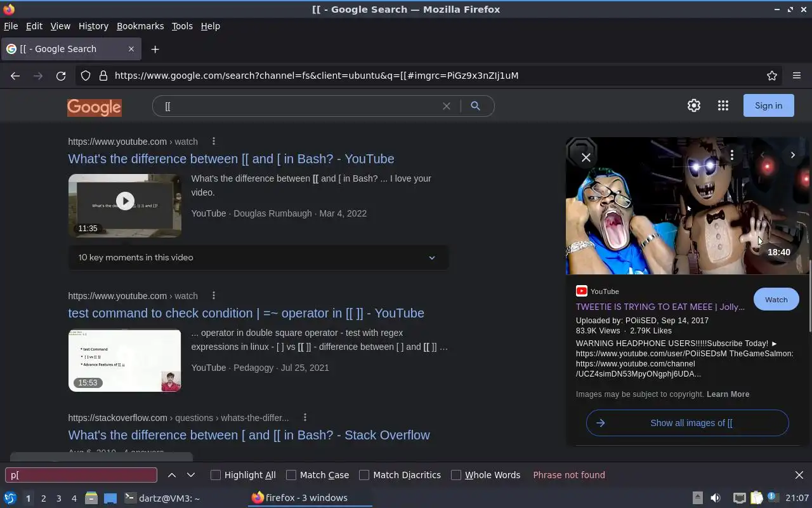
Task: Find previous match with up arrow
Action: coord(172,475)
